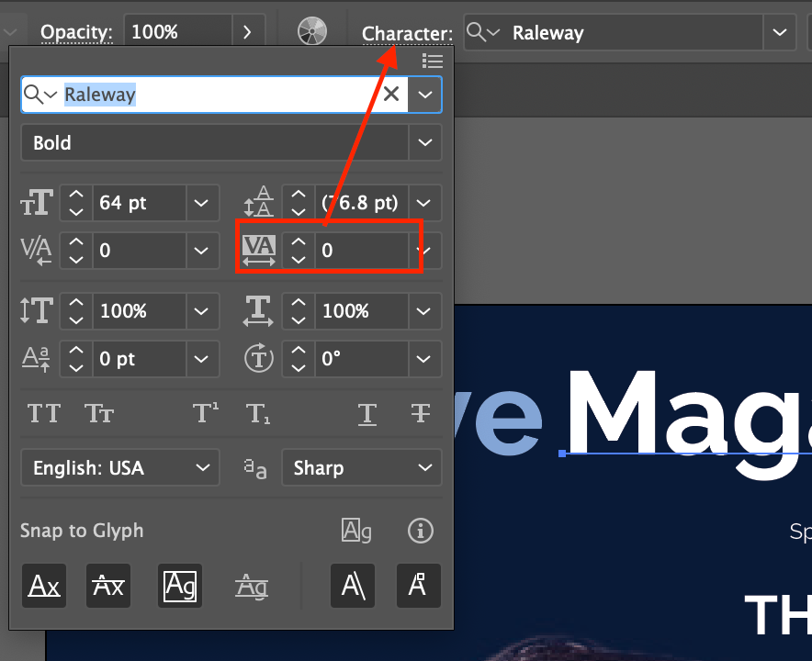
Task: Open the Bold font style dropdown
Action: [x=424, y=142]
